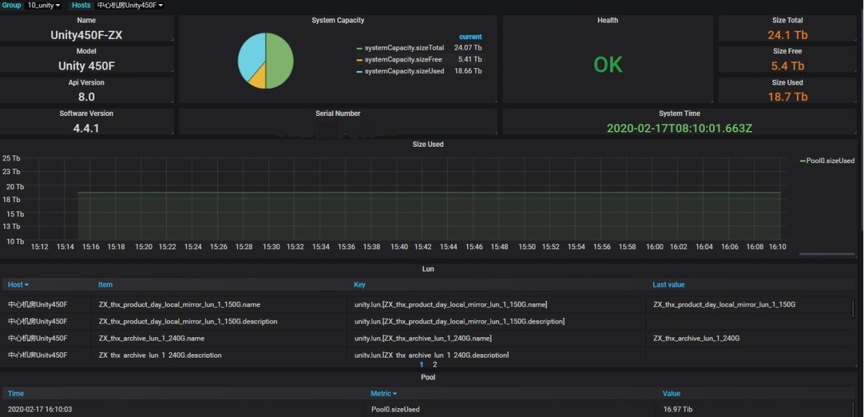Click key unity.lun.[ZX_thx_archive_lun_1_240G.name]

423,339
